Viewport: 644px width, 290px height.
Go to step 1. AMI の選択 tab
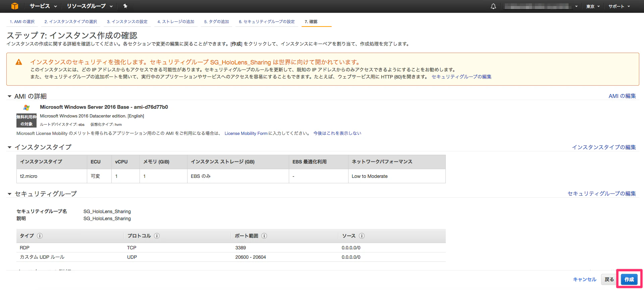22,22
